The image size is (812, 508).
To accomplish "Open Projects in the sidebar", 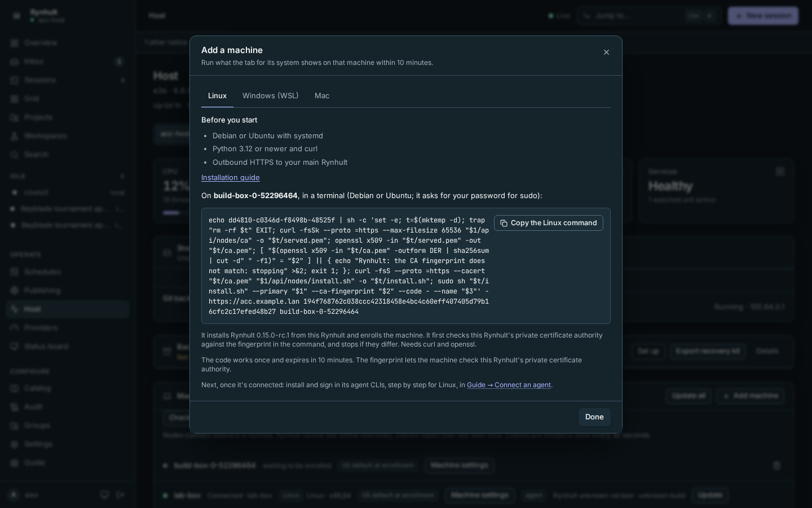I will 68,117.
